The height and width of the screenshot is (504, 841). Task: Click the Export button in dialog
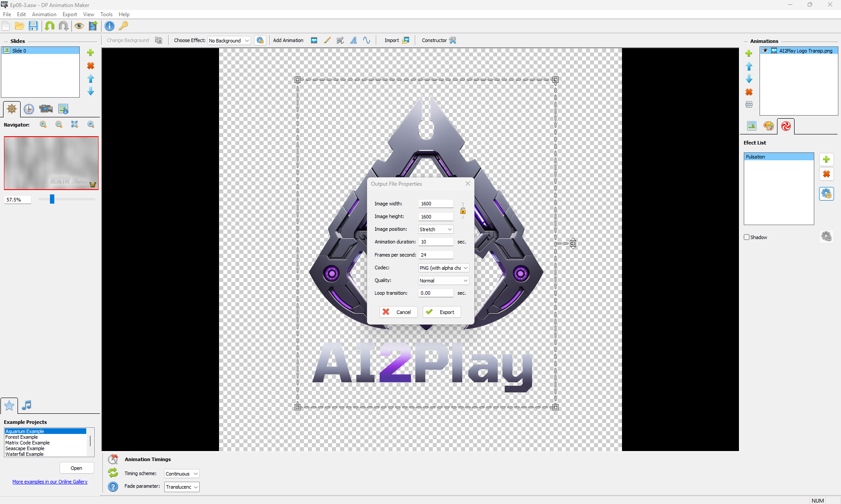442,312
